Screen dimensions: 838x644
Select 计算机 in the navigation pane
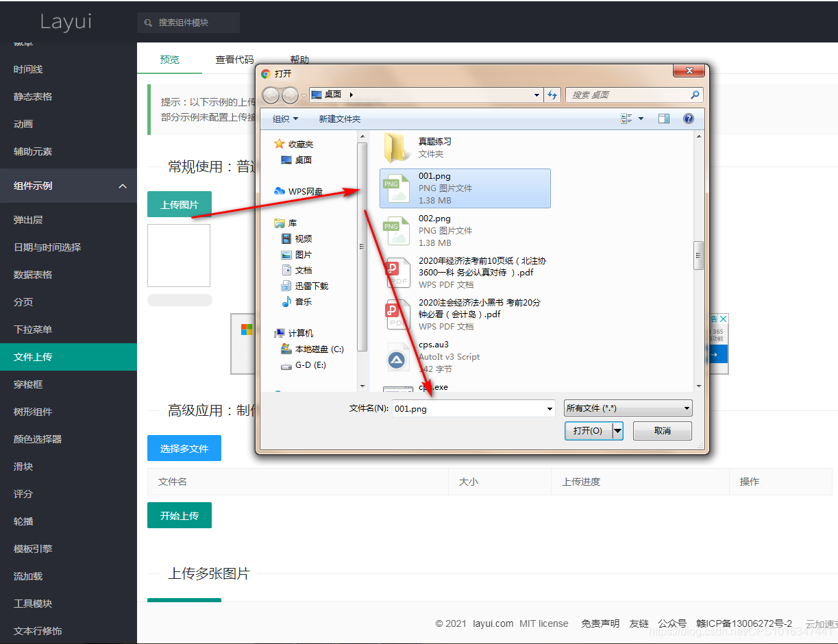coord(294,333)
